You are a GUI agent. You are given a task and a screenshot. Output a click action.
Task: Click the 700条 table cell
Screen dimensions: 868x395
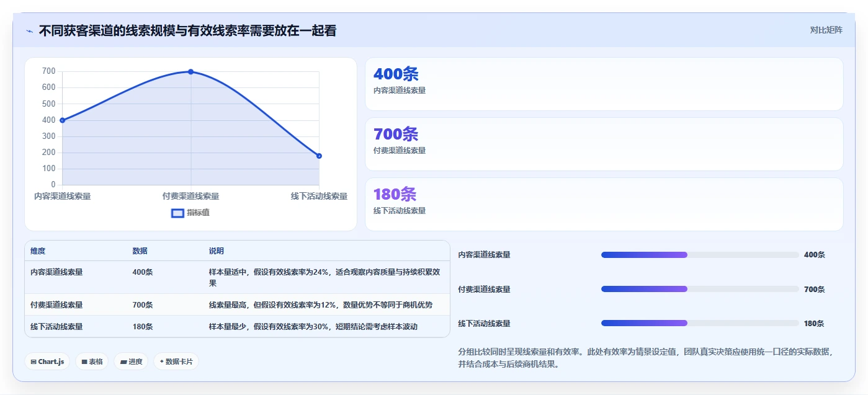(x=143, y=305)
